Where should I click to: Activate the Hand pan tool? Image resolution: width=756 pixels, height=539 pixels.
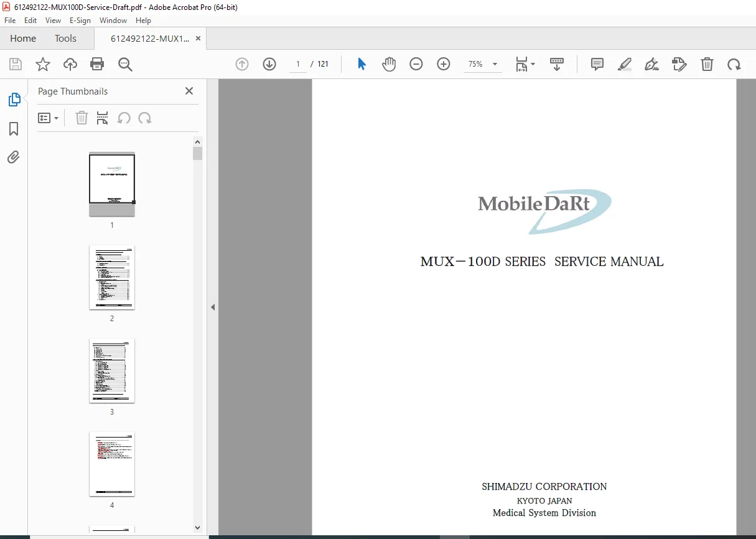[389, 64]
